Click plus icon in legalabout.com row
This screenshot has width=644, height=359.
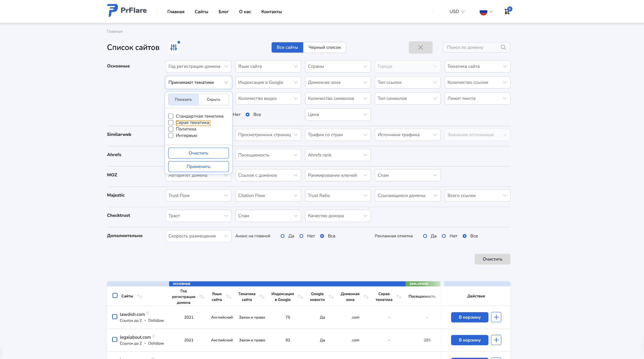[496, 340]
